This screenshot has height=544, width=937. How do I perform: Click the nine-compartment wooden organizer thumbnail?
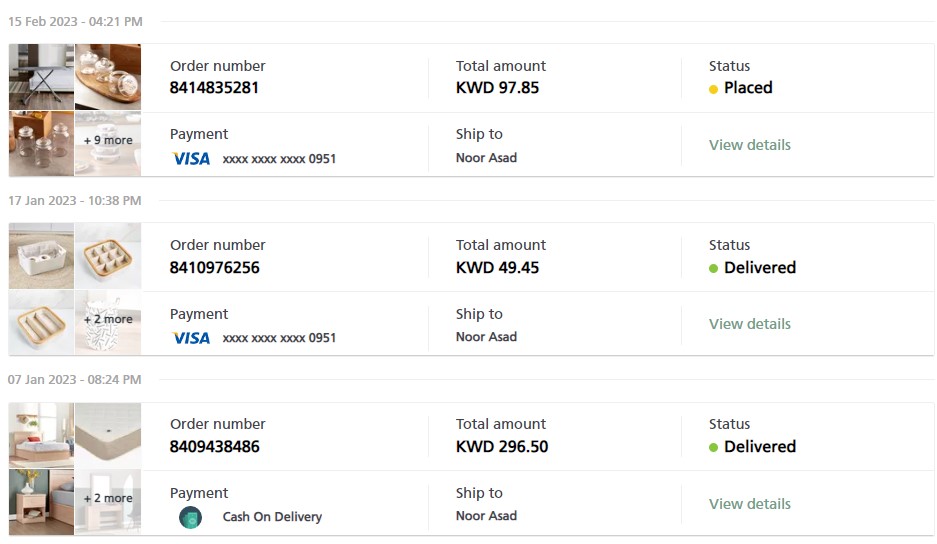coord(108,256)
